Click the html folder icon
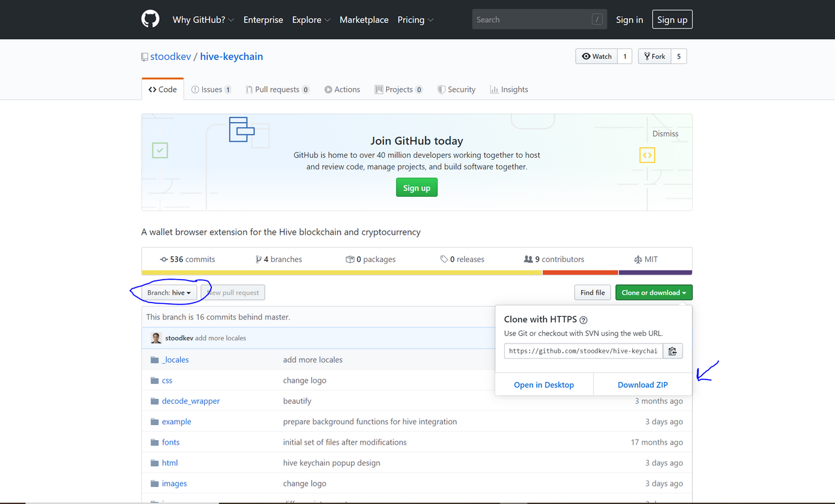The height and width of the screenshot is (504, 835). (x=155, y=463)
